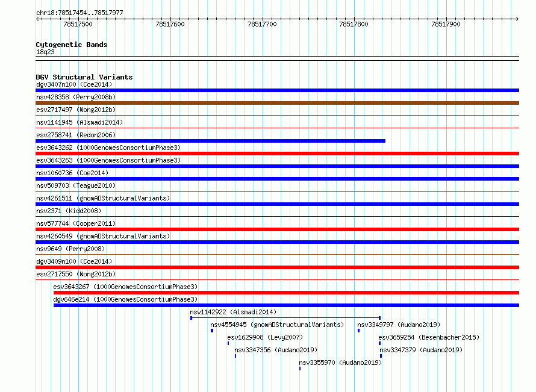Open esv3659254 (Besenbacher2015) label
Screen dimensions: 536x392
[429, 337]
